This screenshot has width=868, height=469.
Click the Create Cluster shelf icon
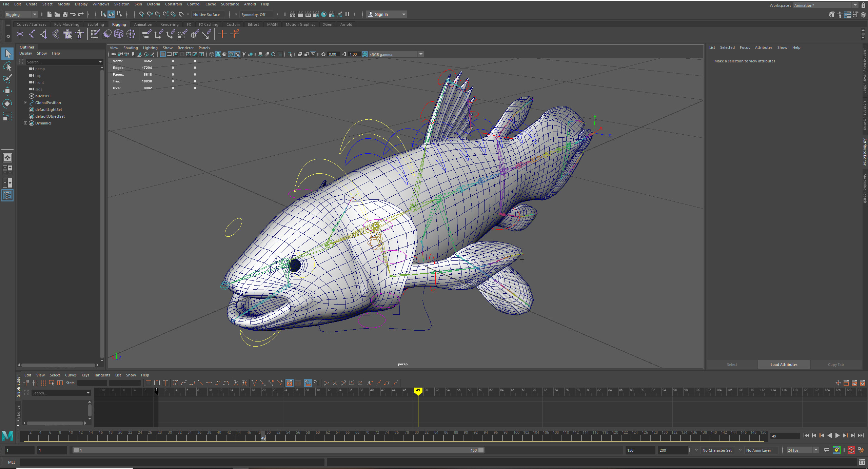(131, 34)
